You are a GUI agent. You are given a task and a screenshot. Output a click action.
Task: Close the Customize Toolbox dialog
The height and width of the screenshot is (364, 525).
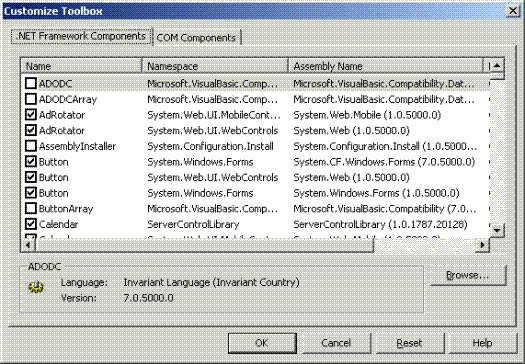(x=512, y=11)
